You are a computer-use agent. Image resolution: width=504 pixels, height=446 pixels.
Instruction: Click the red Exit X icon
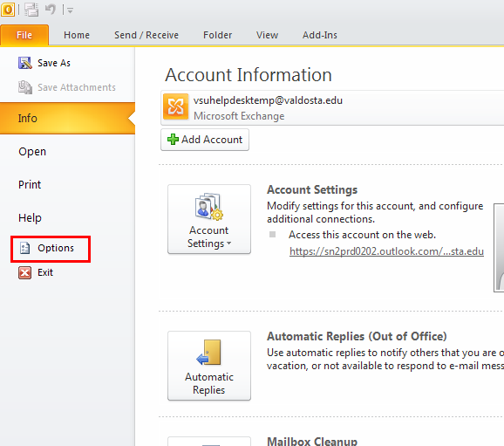pos(24,273)
